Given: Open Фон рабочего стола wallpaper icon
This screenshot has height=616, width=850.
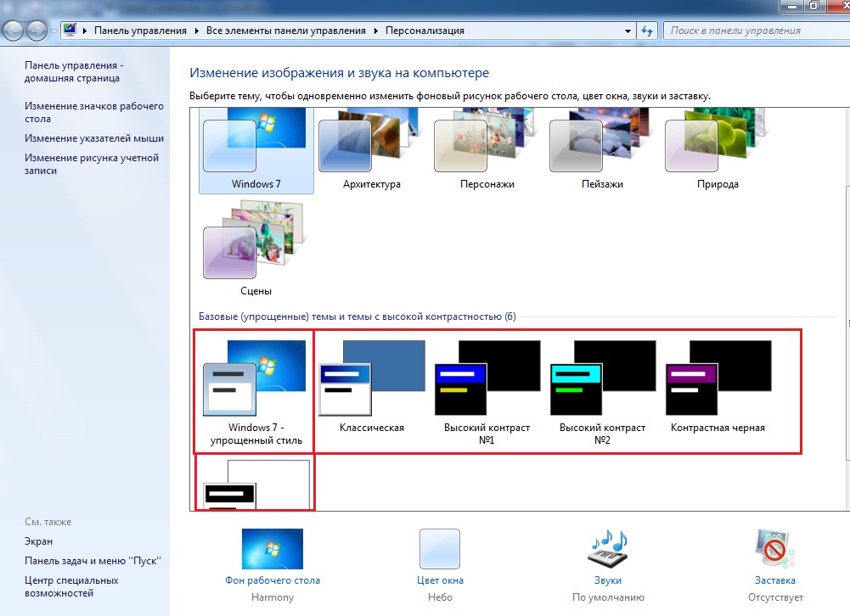Looking at the screenshot, I should pyautogui.click(x=272, y=548).
